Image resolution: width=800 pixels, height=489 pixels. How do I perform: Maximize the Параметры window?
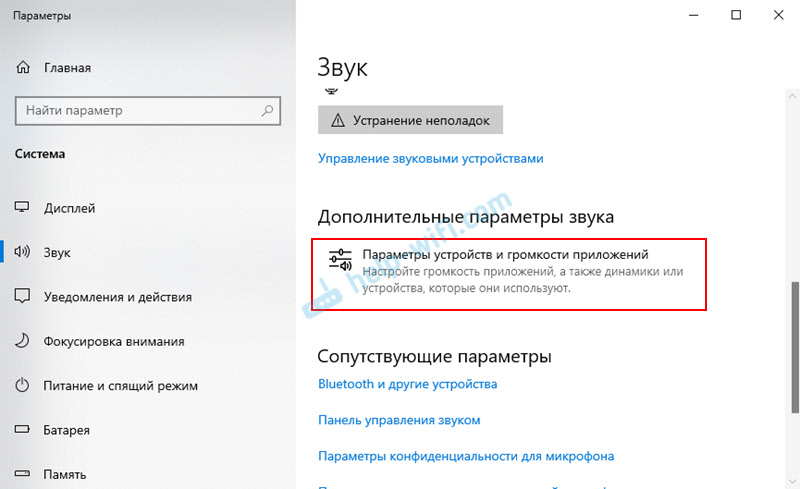[736, 15]
